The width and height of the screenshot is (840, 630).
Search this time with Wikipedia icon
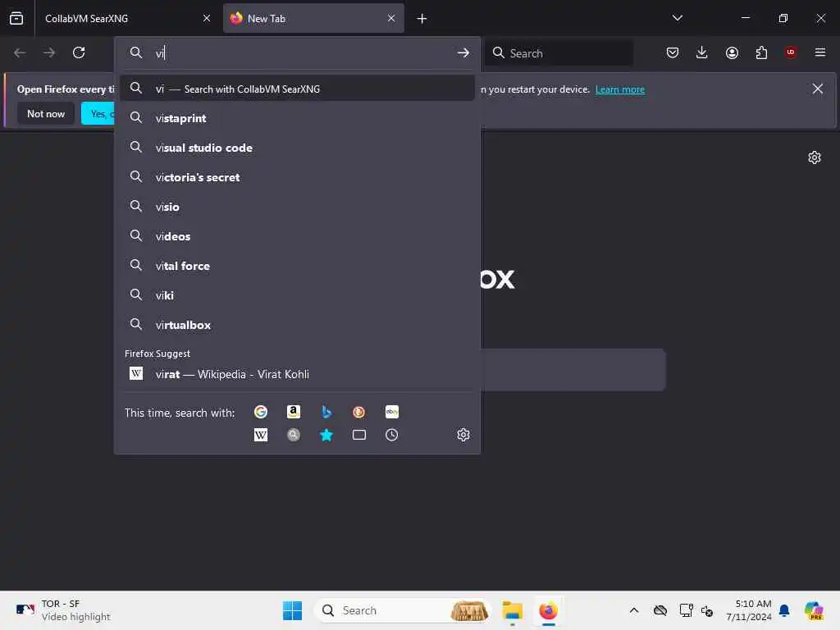(x=261, y=435)
